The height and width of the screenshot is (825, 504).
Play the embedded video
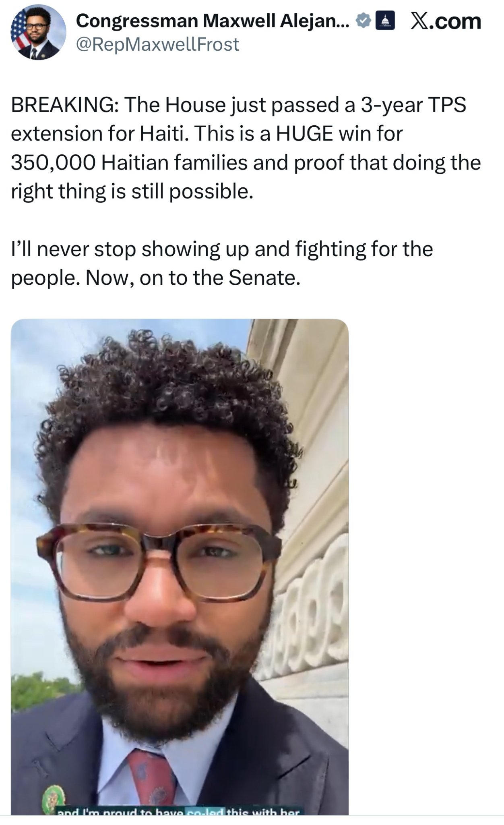click(180, 567)
